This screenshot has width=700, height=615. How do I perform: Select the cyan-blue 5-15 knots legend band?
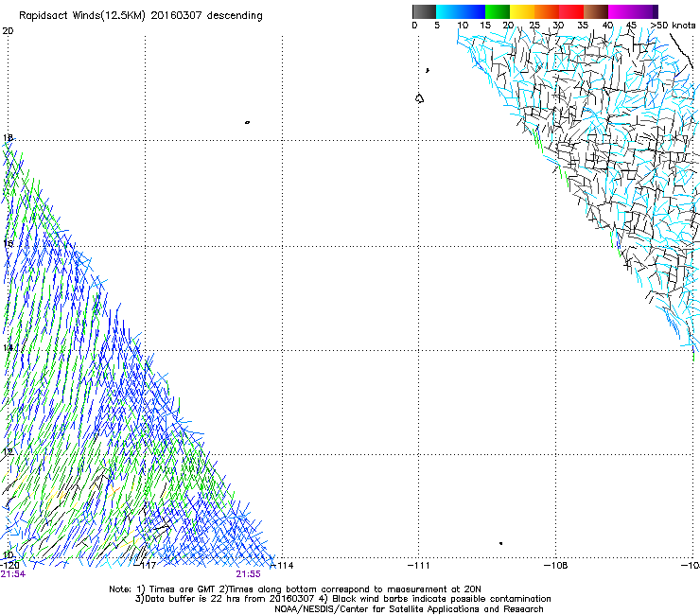(461, 11)
